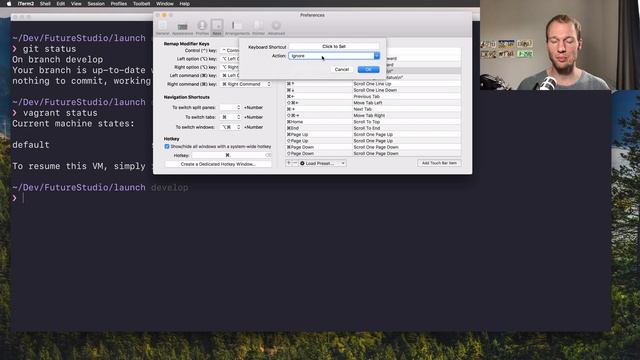Open the Help menu
This screenshot has width=640, height=360.
point(184,4)
